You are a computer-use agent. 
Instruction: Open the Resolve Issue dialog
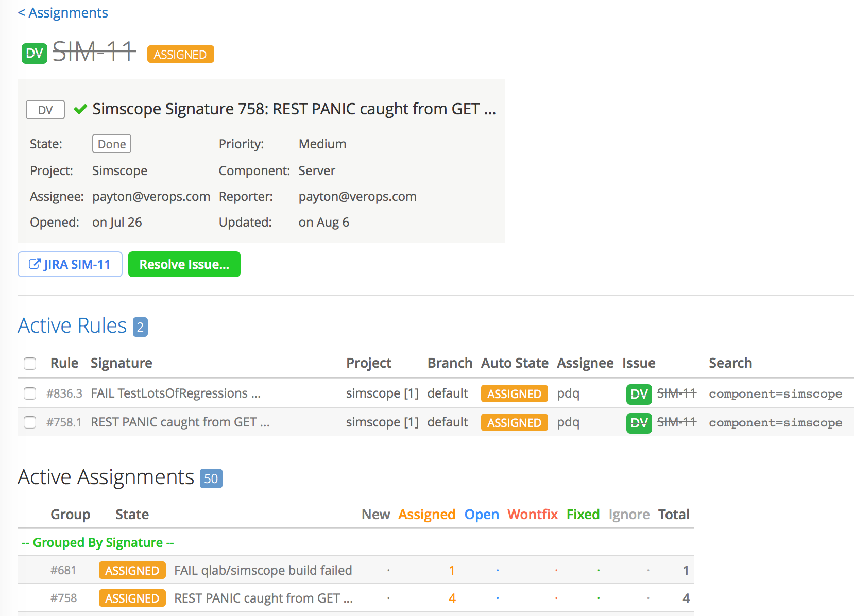pyautogui.click(x=184, y=264)
